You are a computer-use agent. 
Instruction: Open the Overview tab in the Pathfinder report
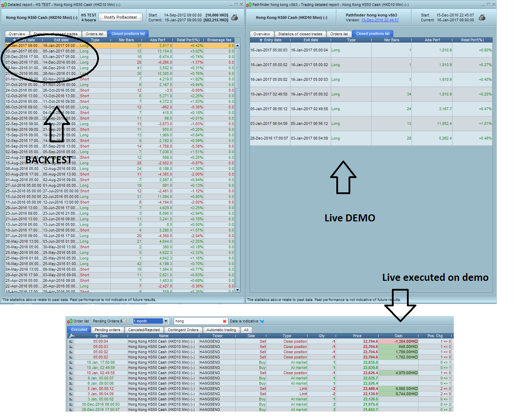point(261,34)
